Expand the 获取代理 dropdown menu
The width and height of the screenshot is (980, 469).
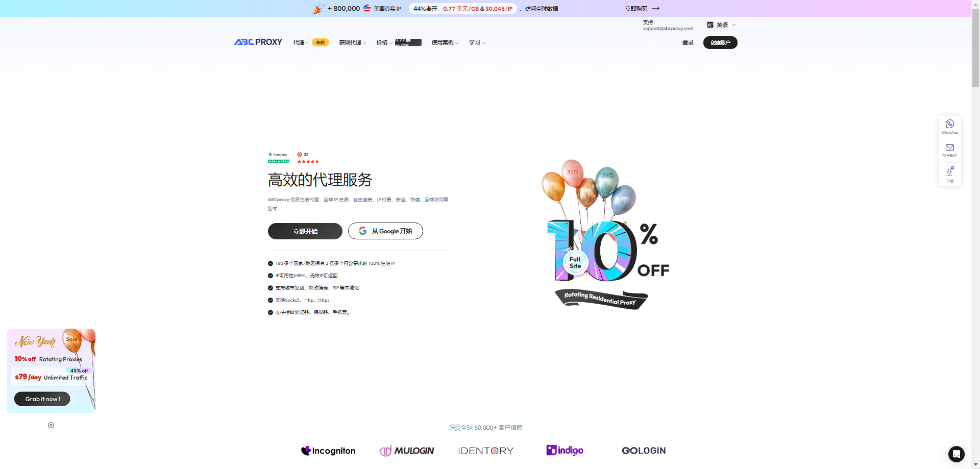click(x=352, y=43)
